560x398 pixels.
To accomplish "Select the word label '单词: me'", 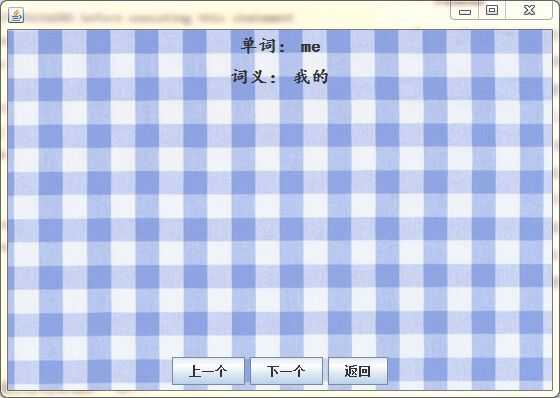I will 280,46.
